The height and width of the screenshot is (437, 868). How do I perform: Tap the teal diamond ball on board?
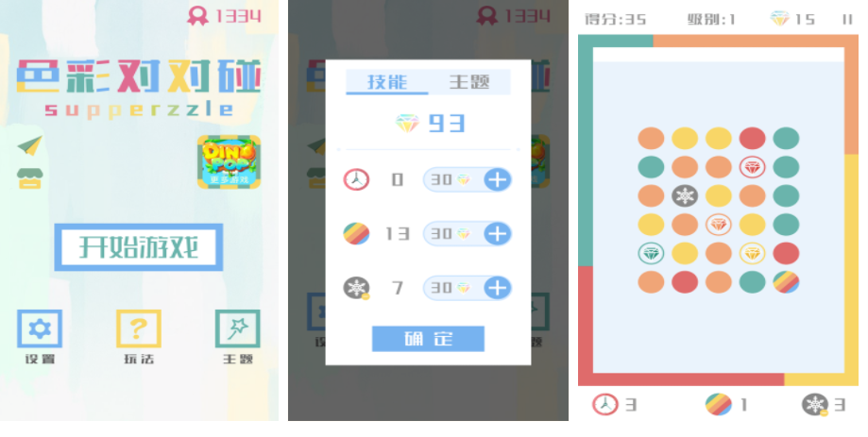point(651,253)
